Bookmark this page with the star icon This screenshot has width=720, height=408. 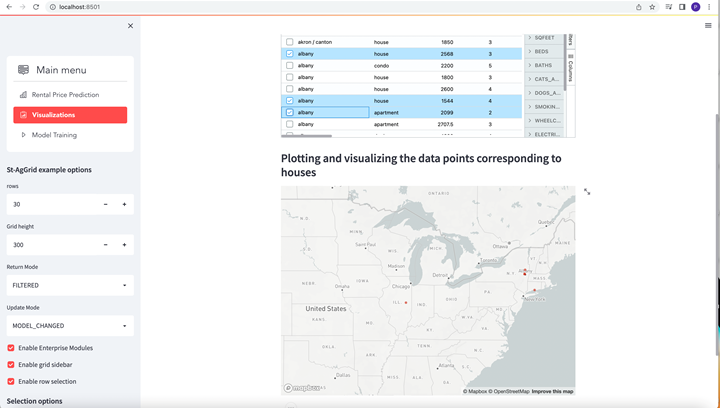[x=652, y=6]
